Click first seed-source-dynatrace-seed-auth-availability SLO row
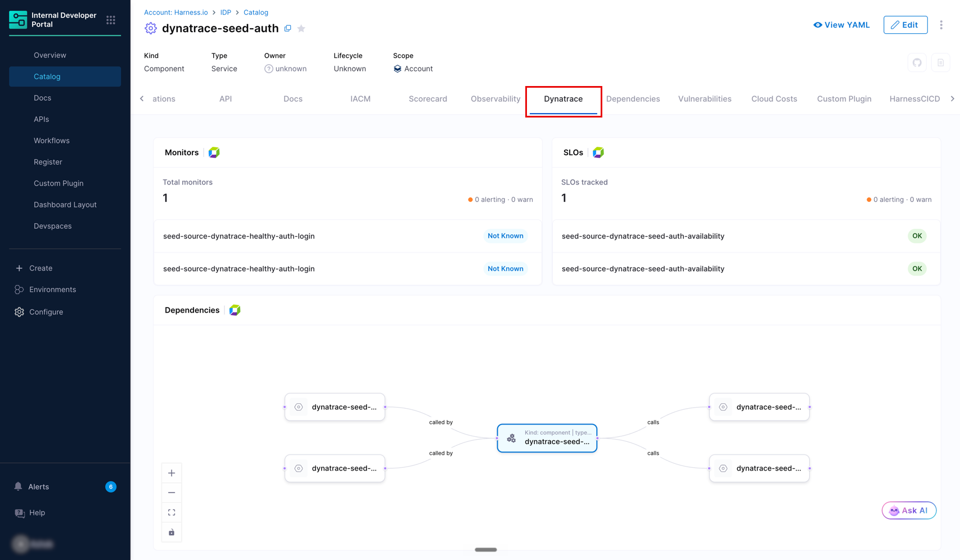The width and height of the screenshot is (960, 560). click(x=746, y=236)
